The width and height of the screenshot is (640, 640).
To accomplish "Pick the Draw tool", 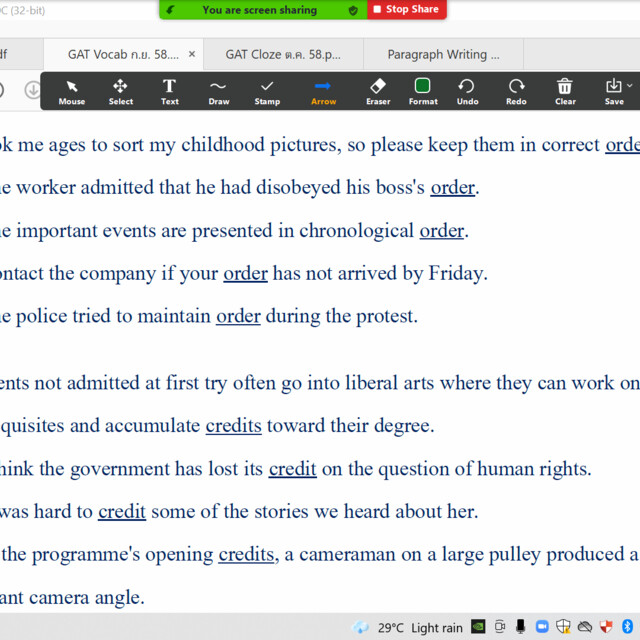I will click(218, 92).
